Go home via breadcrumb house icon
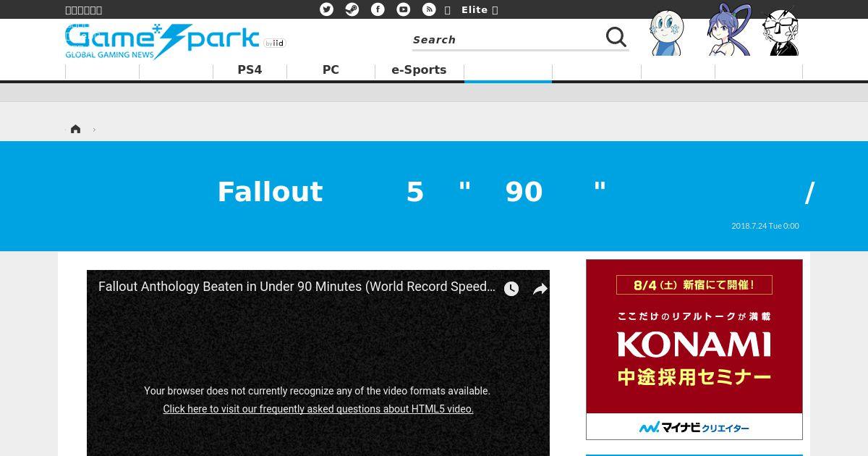This screenshot has height=456, width=868. [75, 129]
